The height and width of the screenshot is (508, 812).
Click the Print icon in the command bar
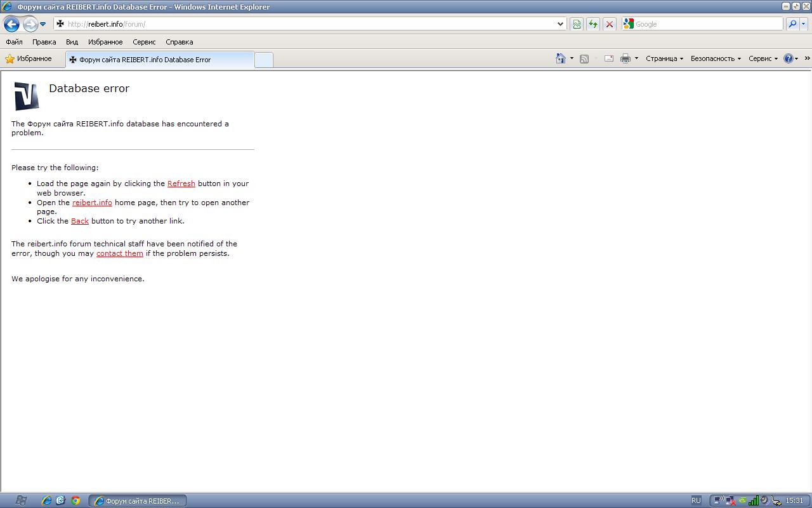click(625, 58)
